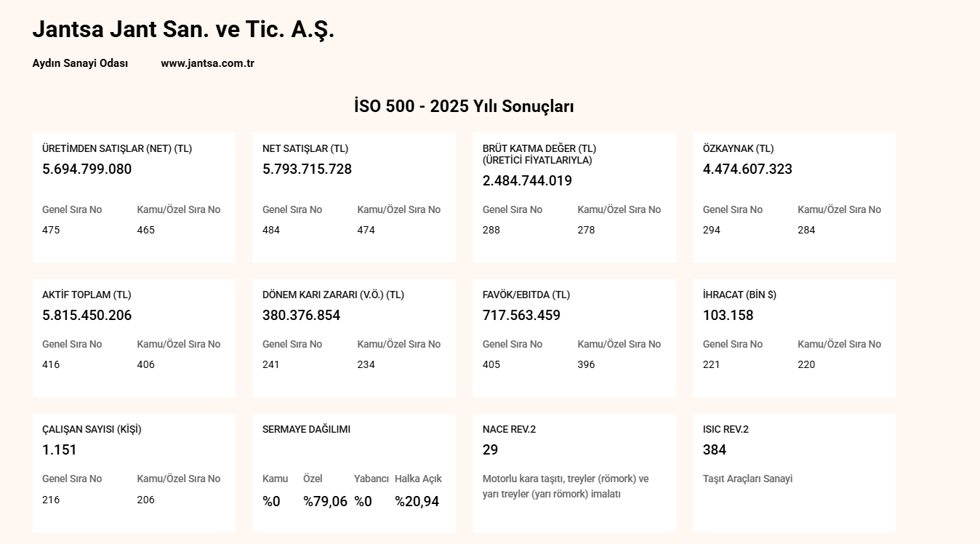980x544 pixels.
Task: Select the Halka Açık percentage %20,94
Action: [x=417, y=502]
